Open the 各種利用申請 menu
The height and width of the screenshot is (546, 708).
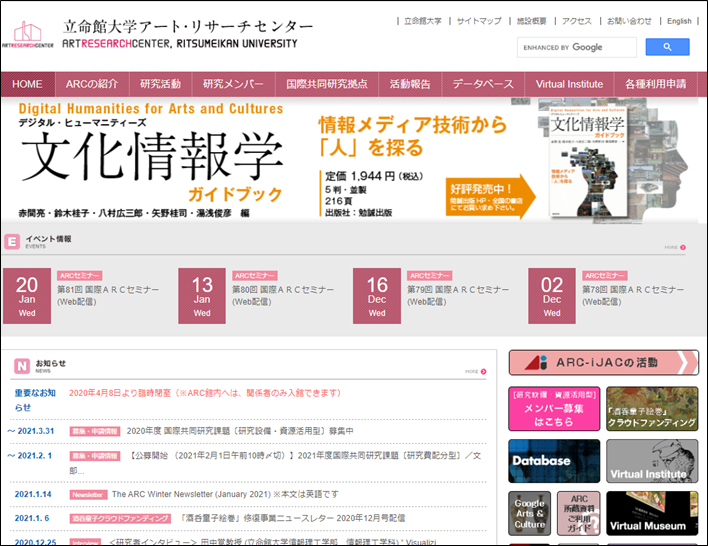656,84
